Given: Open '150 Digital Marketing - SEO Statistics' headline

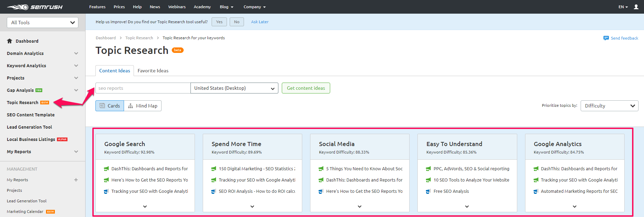Looking at the screenshot, I should [x=257, y=169].
